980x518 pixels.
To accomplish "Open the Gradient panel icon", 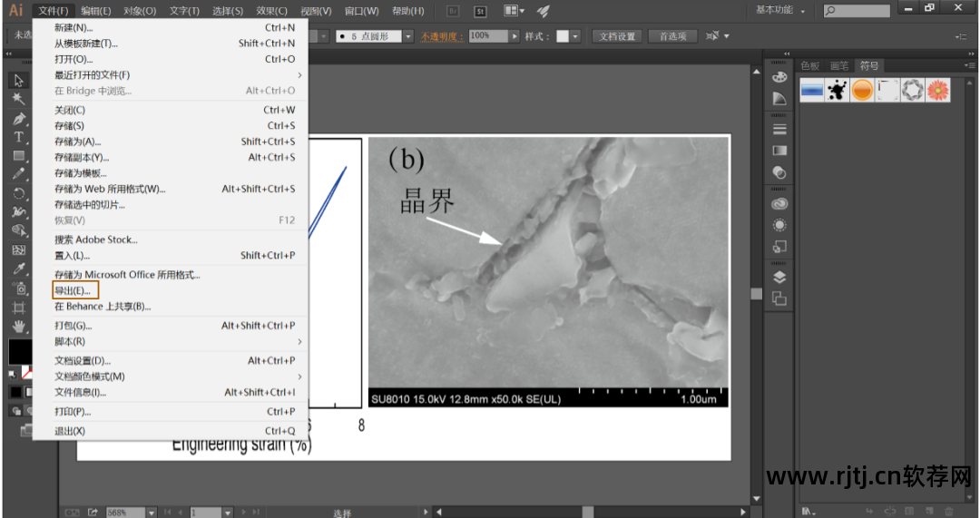I will [x=779, y=151].
